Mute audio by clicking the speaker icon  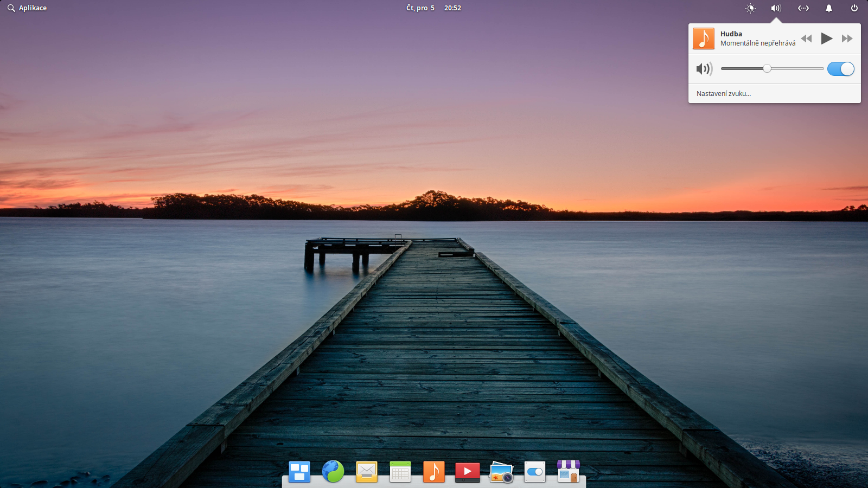pos(704,69)
